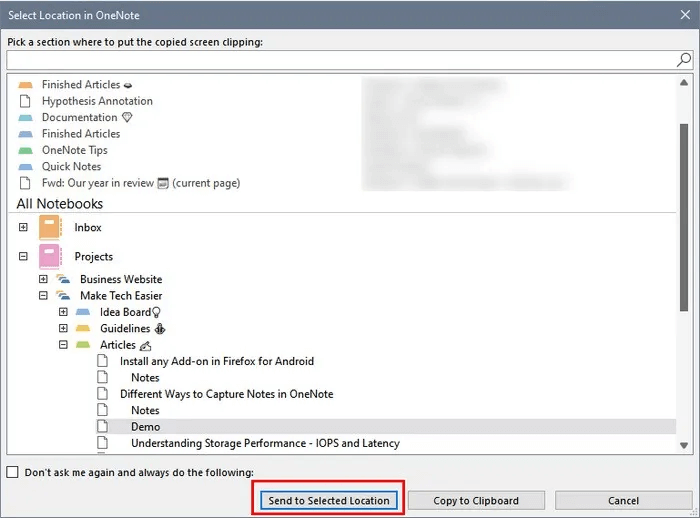Click the vertical scrollbar thumb
The width and height of the screenshot is (700, 518).
coord(683,217)
